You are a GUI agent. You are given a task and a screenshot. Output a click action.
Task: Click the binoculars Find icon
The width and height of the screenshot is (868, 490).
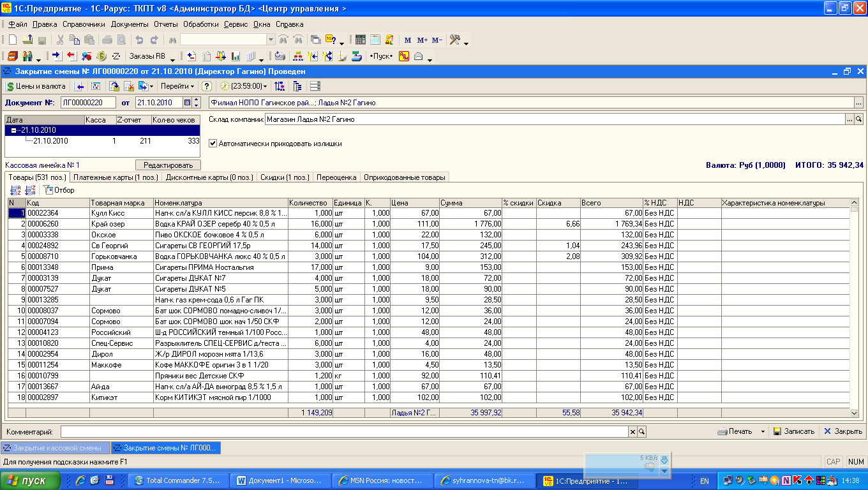pyautogui.click(x=172, y=40)
